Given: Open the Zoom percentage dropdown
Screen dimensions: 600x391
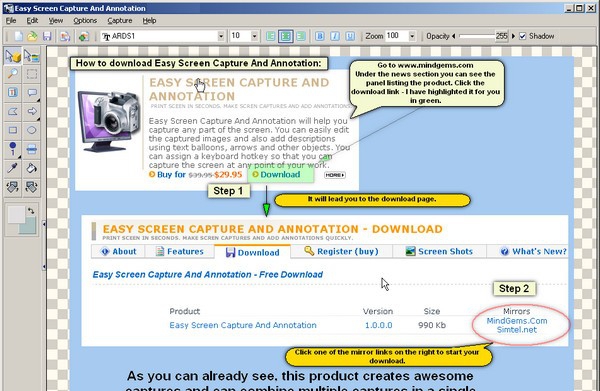Looking at the screenshot, I should pyautogui.click(x=412, y=36).
